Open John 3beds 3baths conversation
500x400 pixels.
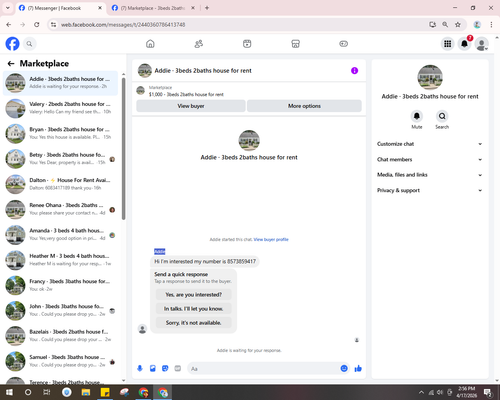(60, 311)
